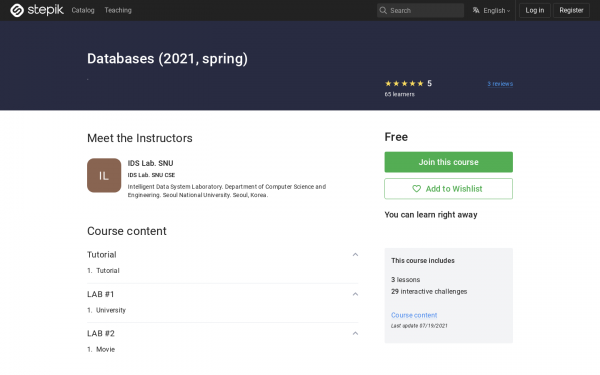Image resolution: width=600 pixels, height=375 pixels.
Task: Click the LAB #1 section heading
Action: [101, 294]
